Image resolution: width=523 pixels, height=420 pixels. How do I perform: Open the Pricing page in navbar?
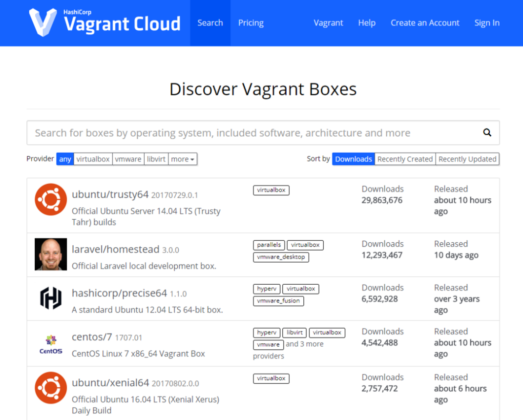(251, 23)
